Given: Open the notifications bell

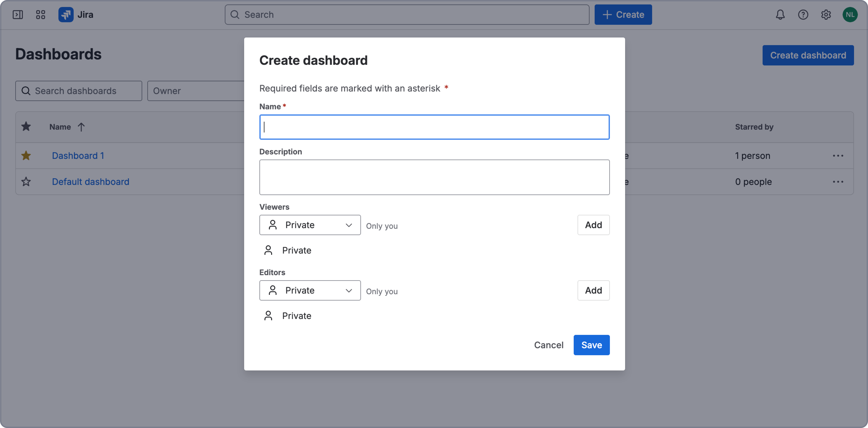Looking at the screenshot, I should [x=780, y=14].
